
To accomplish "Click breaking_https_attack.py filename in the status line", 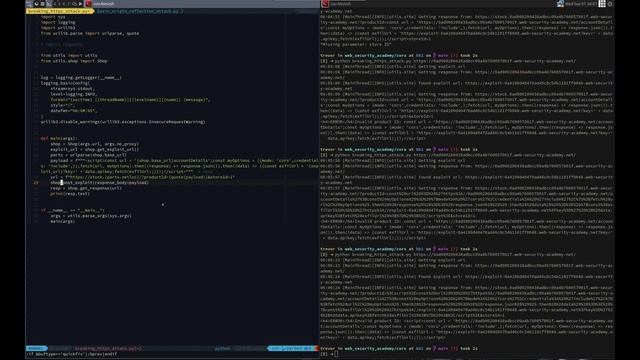I will [108, 349].
